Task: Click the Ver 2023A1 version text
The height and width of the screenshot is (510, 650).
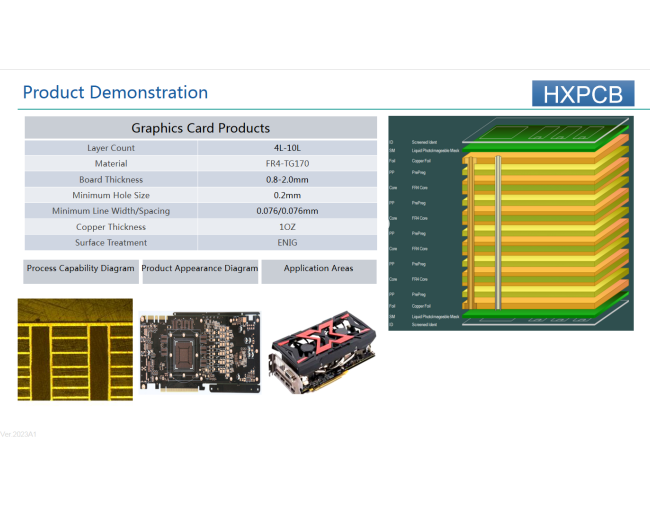Action: [x=18, y=434]
